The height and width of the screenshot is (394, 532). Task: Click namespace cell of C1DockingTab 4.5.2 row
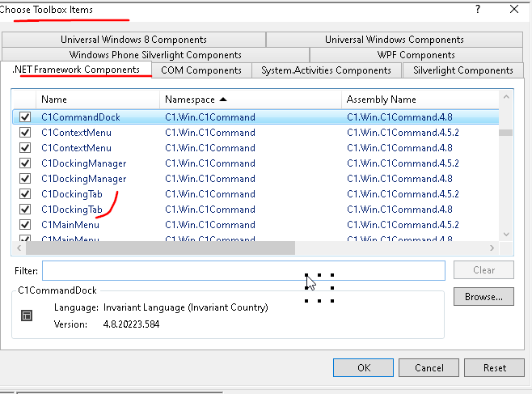click(x=210, y=194)
